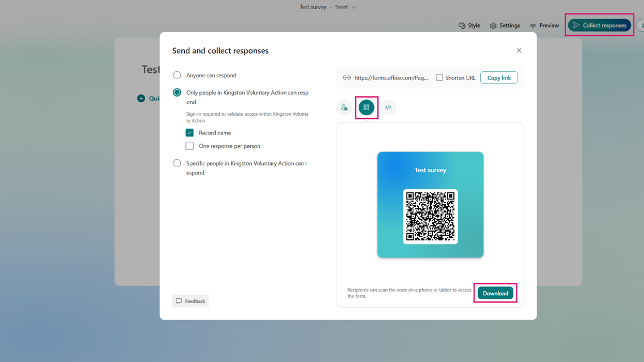This screenshot has width=644, height=362.
Task: Select the QR code sharing option
Action: point(365,107)
